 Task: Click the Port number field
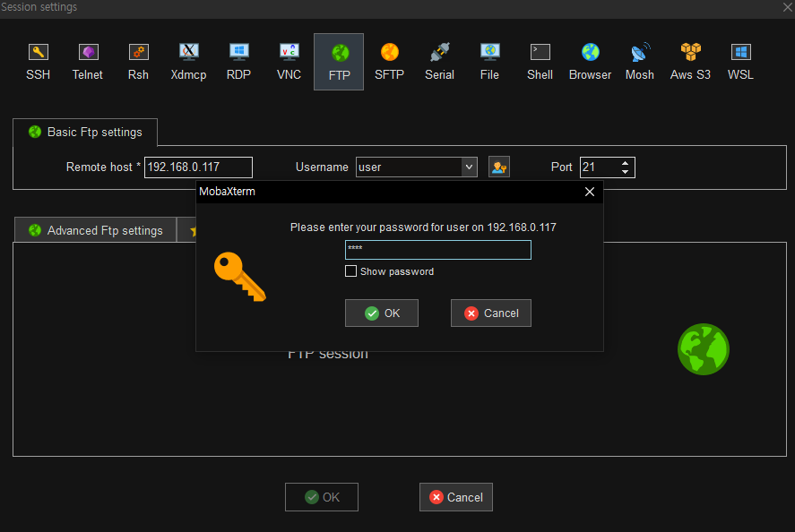(601, 167)
